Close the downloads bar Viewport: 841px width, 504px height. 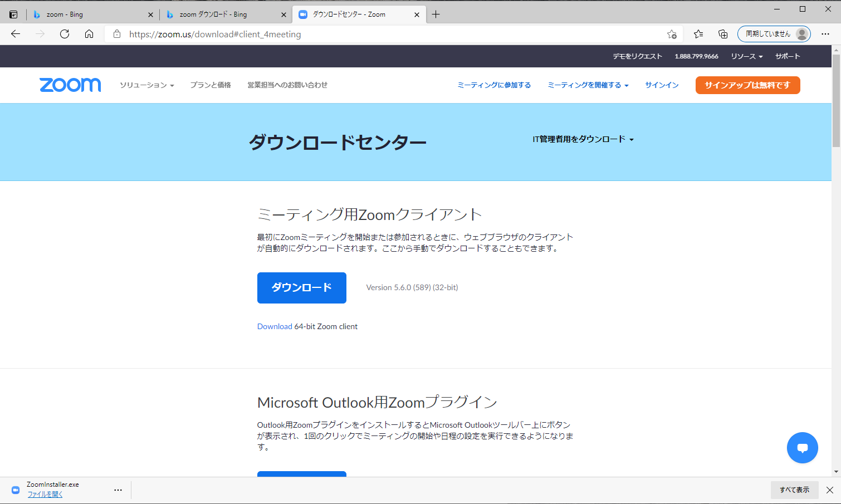click(830, 490)
